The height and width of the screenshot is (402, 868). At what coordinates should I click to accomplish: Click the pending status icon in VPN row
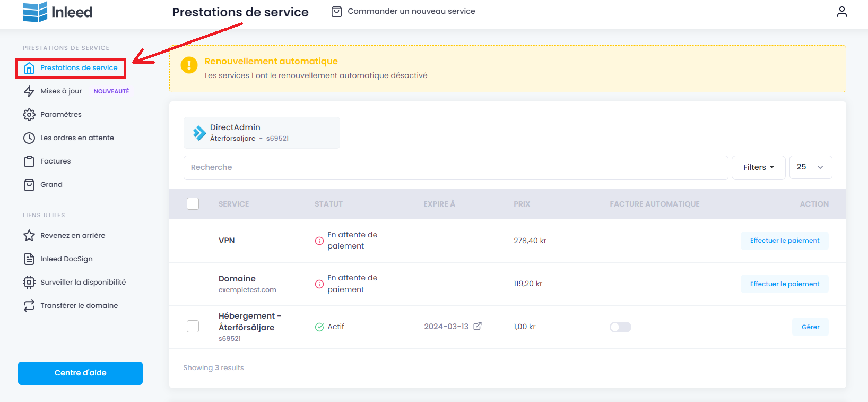(319, 241)
